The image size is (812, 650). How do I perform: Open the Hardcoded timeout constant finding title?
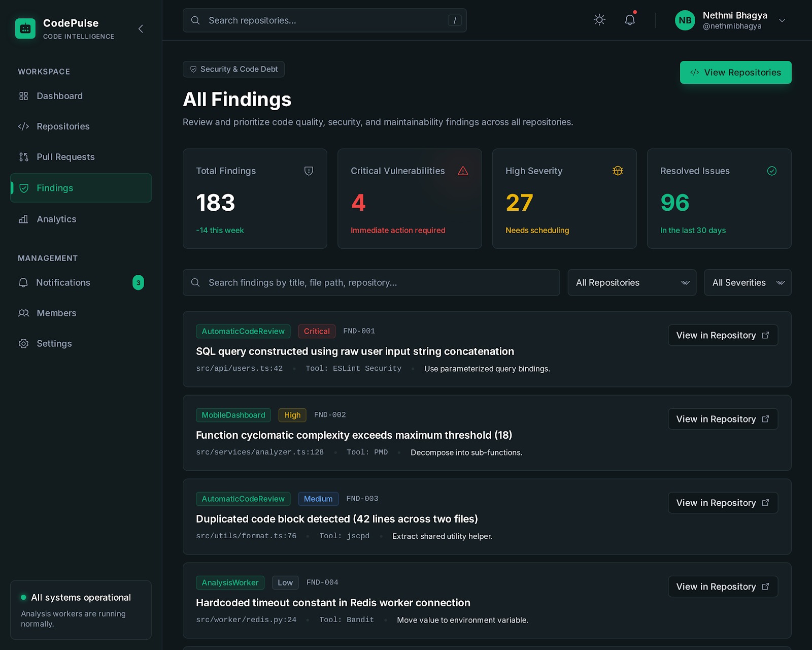[333, 603]
